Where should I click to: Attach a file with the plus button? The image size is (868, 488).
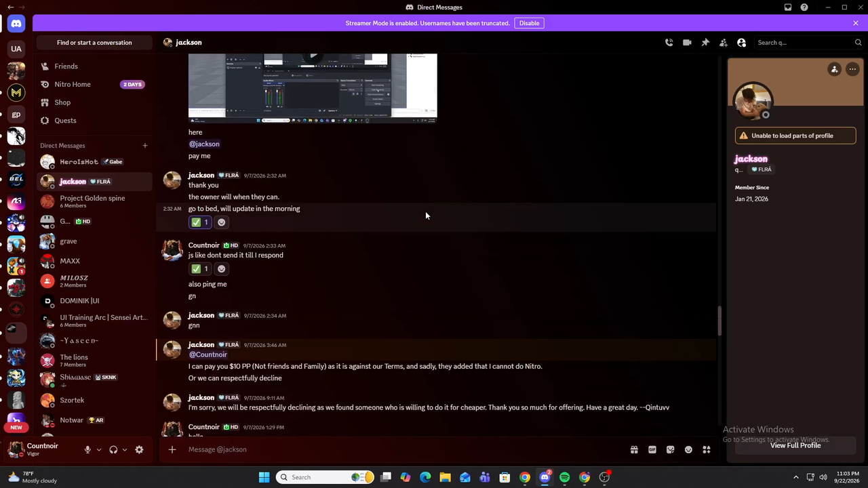(172, 449)
